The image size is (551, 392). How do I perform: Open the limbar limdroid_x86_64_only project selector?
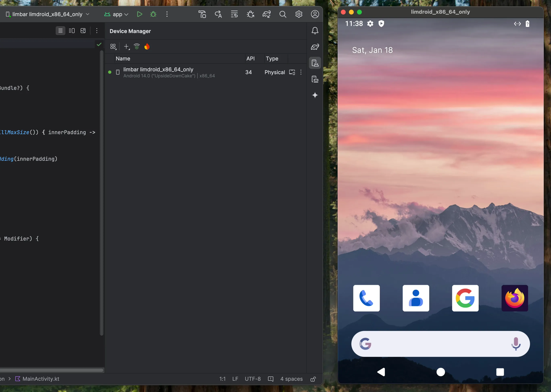47,14
